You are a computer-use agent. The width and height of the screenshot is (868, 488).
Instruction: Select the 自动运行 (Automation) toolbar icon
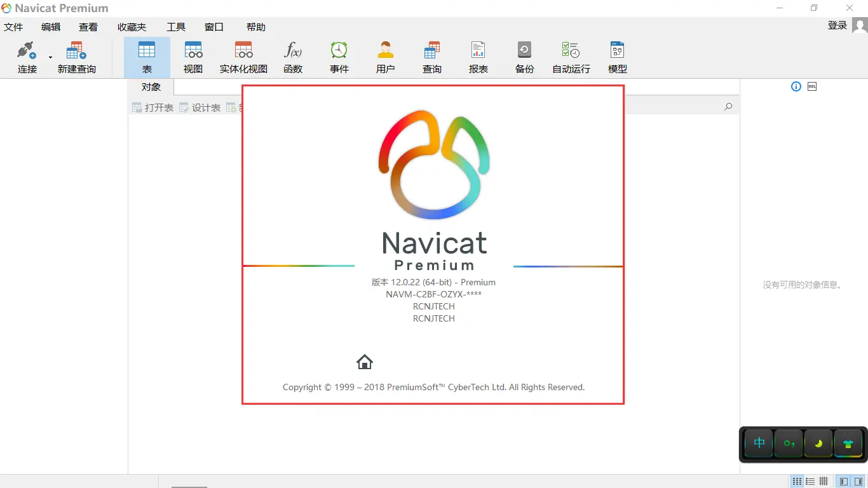pyautogui.click(x=571, y=50)
